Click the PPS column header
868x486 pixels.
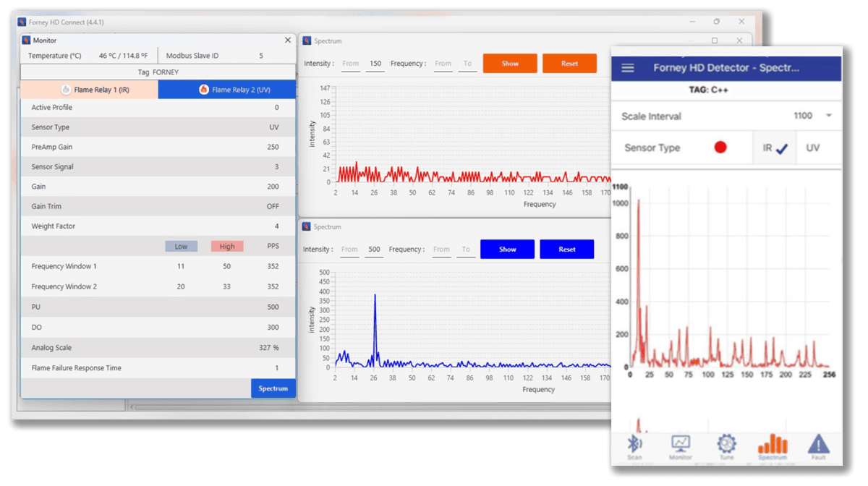point(273,247)
